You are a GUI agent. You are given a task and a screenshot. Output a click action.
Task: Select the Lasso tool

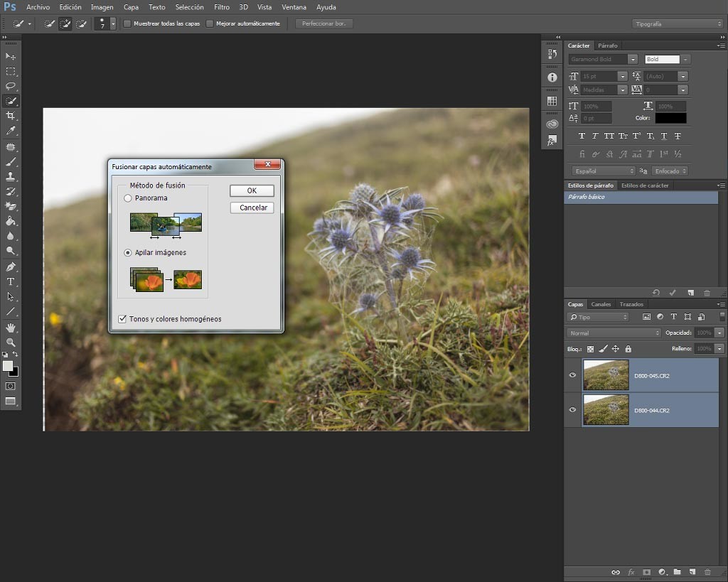11,86
